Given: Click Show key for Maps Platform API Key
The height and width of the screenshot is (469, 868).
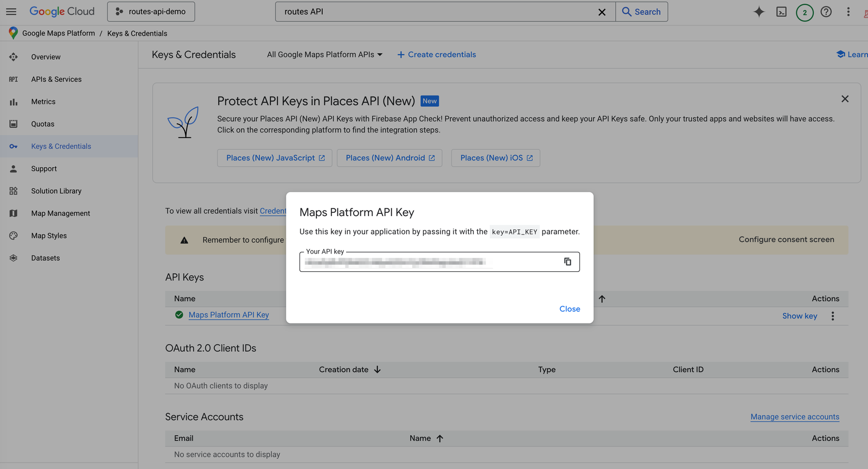Looking at the screenshot, I should point(799,316).
